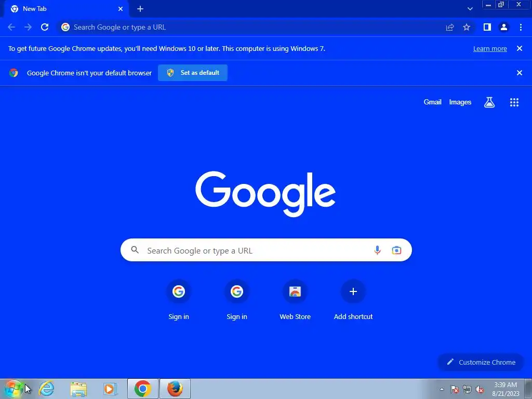Launch Internet Explorer from taskbar

pos(46,389)
